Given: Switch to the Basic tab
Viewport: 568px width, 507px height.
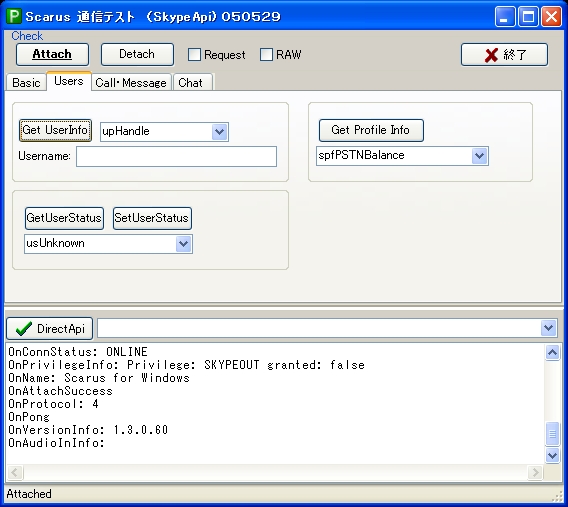Looking at the screenshot, I should [x=26, y=83].
